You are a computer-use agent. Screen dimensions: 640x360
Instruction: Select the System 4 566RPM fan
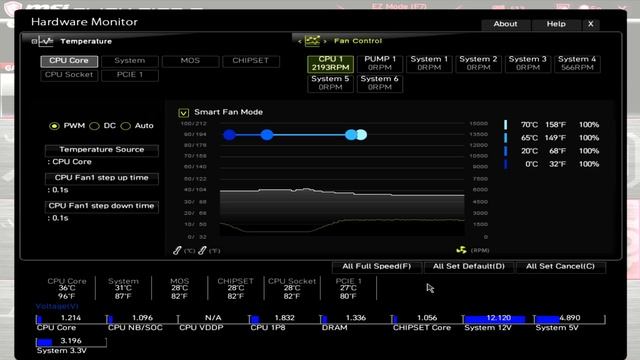click(577, 64)
